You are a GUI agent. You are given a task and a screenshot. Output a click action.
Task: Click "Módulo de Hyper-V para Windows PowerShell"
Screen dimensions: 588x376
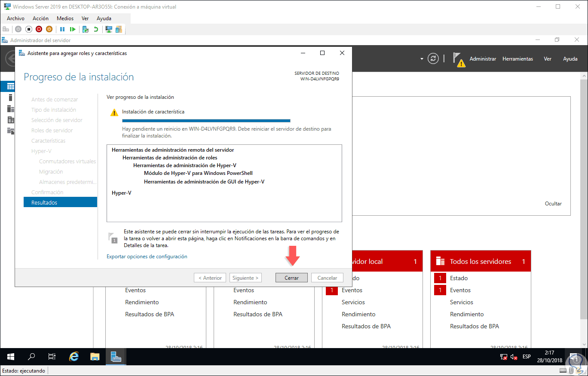[x=198, y=173]
